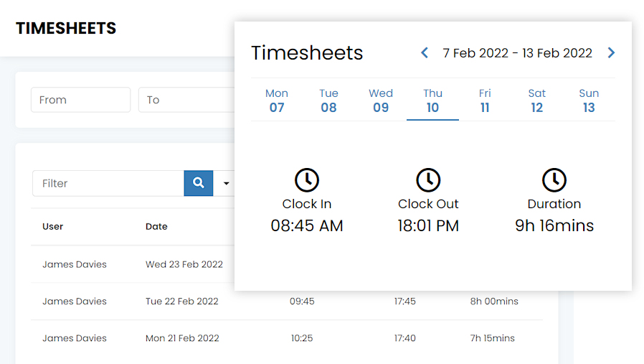644x364 pixels.
Task: Go to previous week using left chevron
Action: [x=425, y=52]
